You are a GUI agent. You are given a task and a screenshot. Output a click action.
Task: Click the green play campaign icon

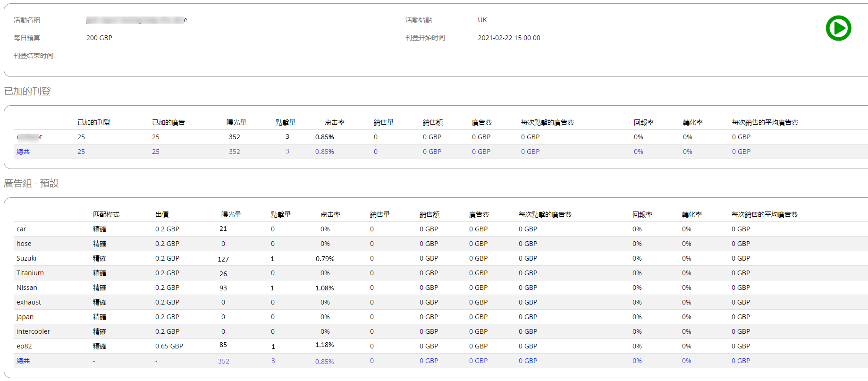[x=838, y=28]
